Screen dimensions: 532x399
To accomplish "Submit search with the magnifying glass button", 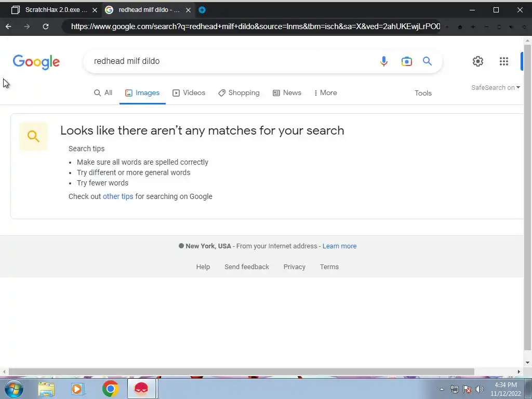I will [x=427, y=61].
